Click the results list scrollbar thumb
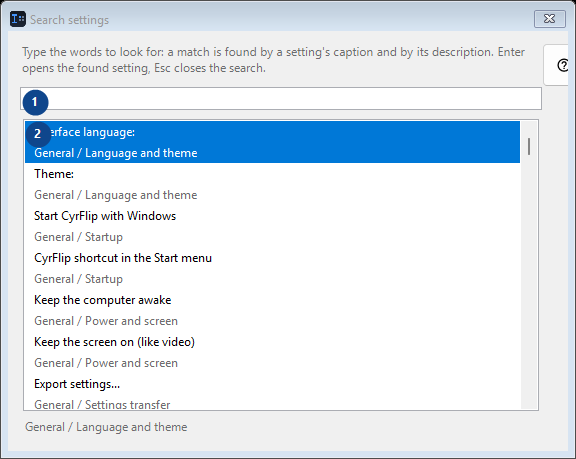The height and width of the screenshot is (459, 576). click(x=529, y=147)
